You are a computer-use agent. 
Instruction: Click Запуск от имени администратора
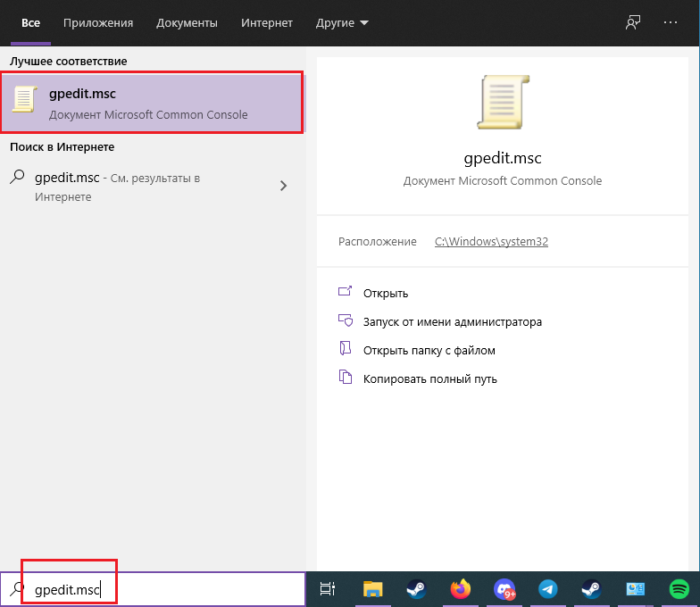click(453, 321)
